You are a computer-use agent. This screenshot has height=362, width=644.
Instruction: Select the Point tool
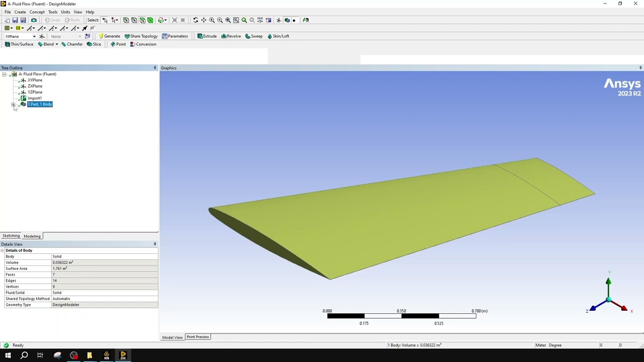(x=118, y=44)
